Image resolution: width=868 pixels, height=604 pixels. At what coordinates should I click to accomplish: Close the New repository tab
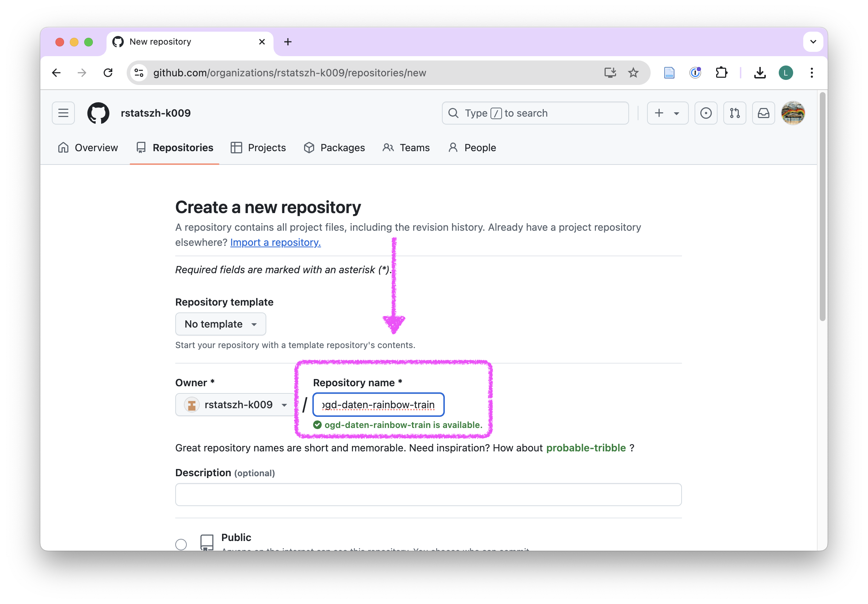coord(262,42)
